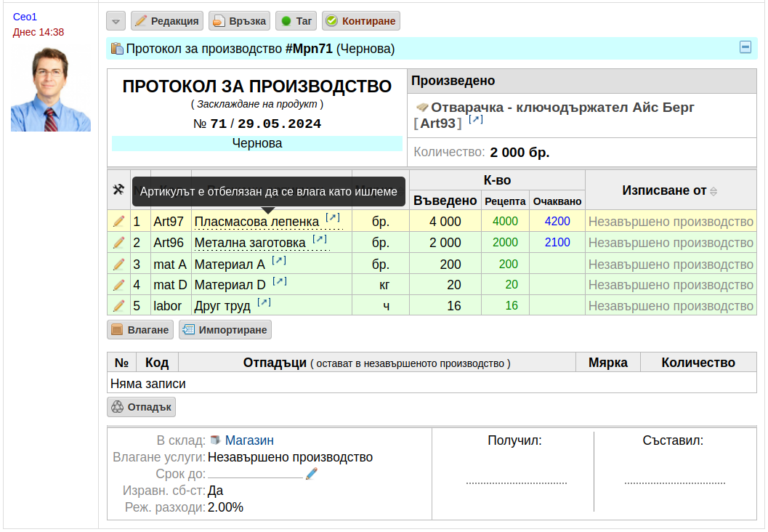Image resolution: width=768 pixels, height=532 pixels.
Task: Click the Отпадък button
Action: (142, 407)
